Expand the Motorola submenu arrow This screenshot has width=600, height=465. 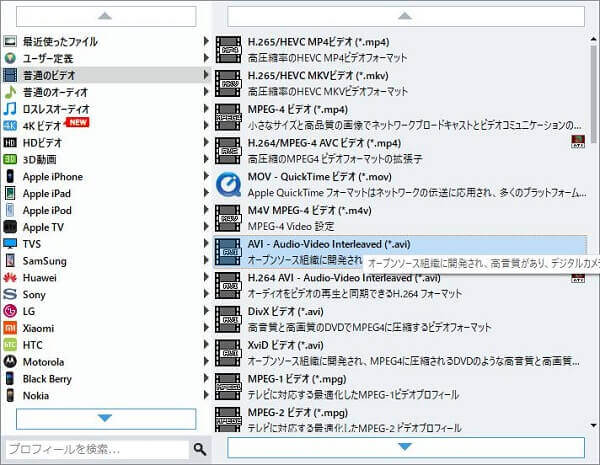pos(206,361)
